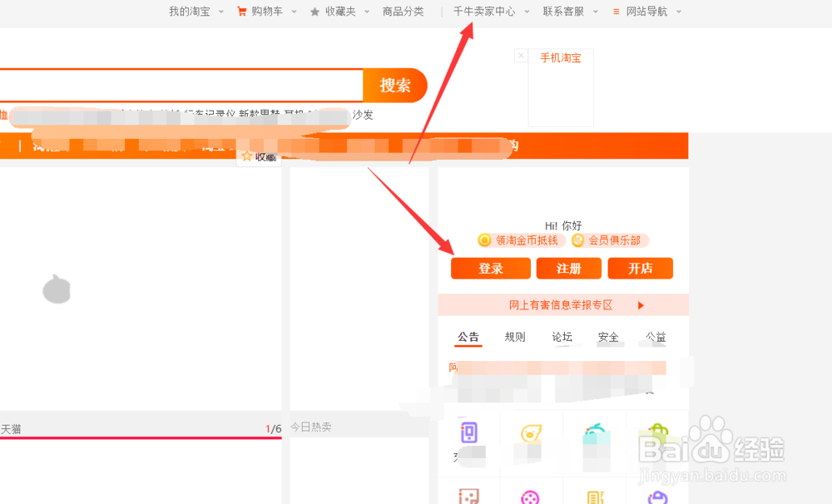Image resolution: width=832 pixels, height=504 pixels.
Task: Click the shopping cart icon in top bar
Action: pos(241,11)
